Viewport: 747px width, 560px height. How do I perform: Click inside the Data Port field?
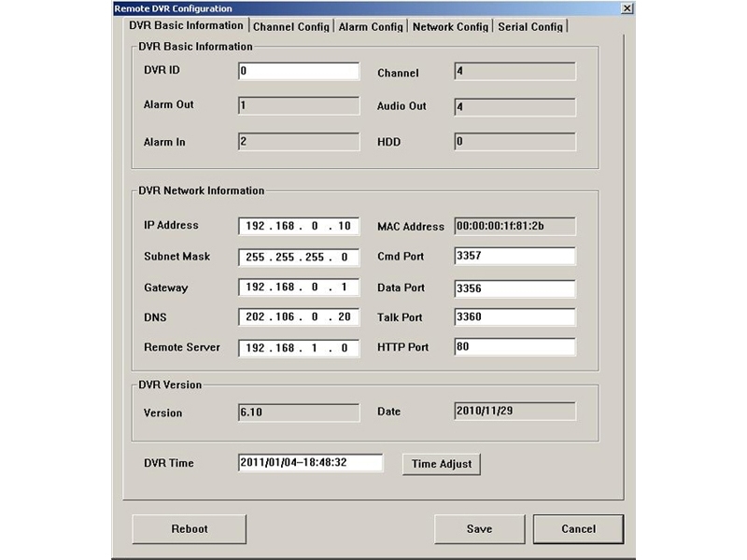pyautogui.click(x=515, y=287)
